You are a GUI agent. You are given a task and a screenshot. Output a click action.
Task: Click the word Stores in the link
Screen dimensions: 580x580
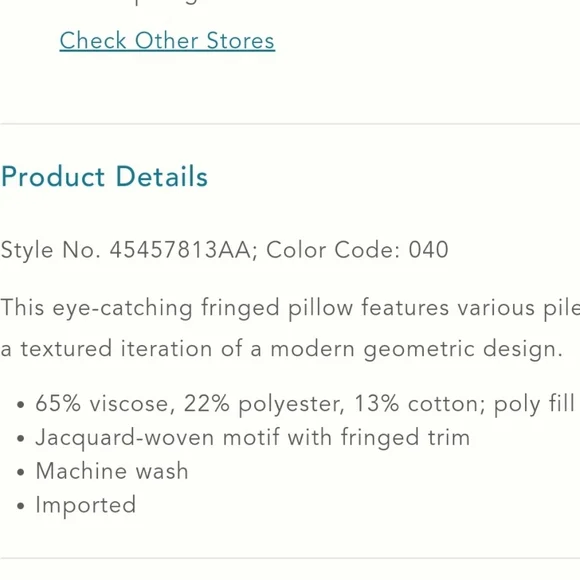pos(240,41)
